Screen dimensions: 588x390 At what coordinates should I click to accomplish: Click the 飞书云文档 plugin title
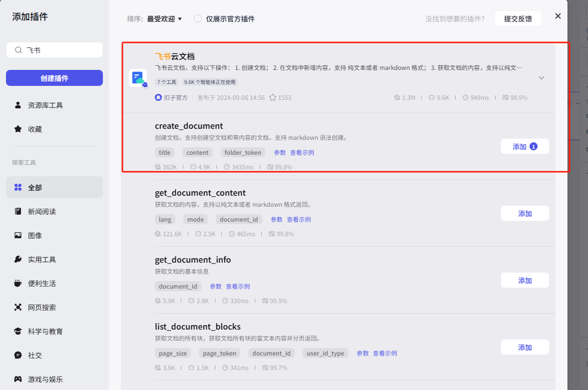coord(175,56)
